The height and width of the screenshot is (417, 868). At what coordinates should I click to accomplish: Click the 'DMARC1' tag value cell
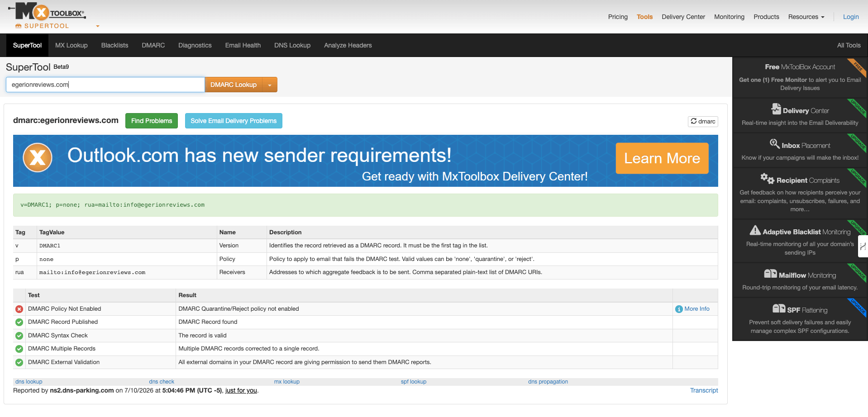[127, 246]
